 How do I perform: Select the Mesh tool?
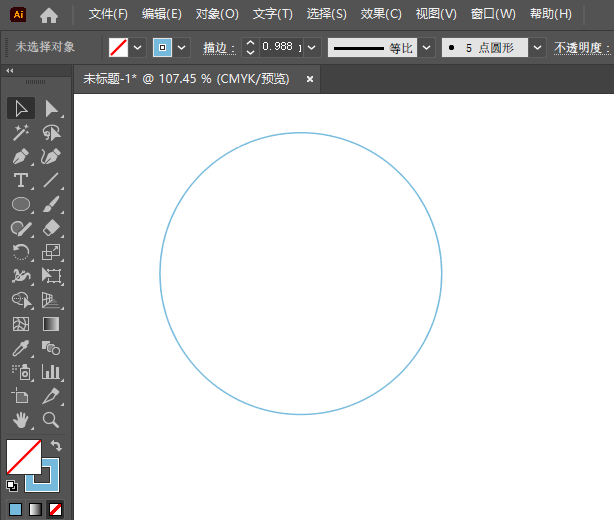pyautogui.click(x=21, y=324)
